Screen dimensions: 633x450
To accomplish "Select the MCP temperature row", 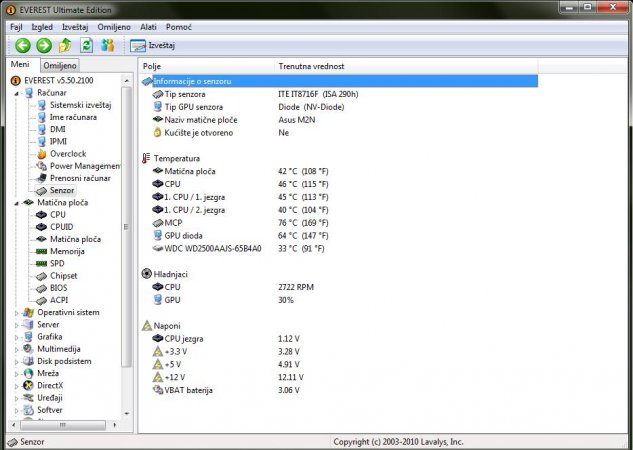I will pyautogui.click(x=340, y=223).
